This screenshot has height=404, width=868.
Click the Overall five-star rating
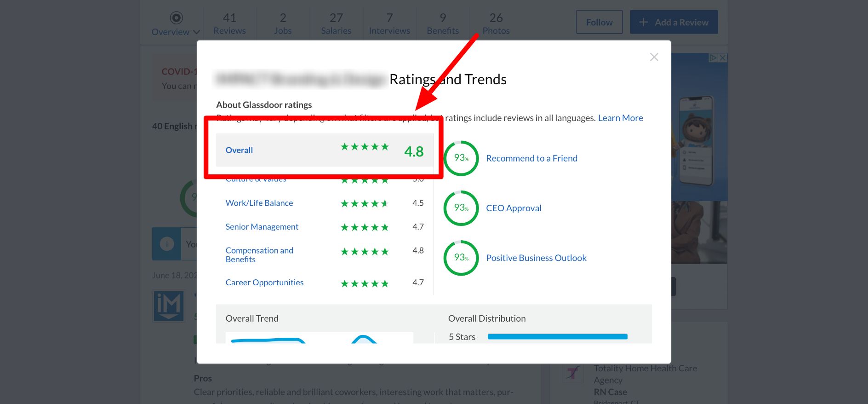pos(365,147)
